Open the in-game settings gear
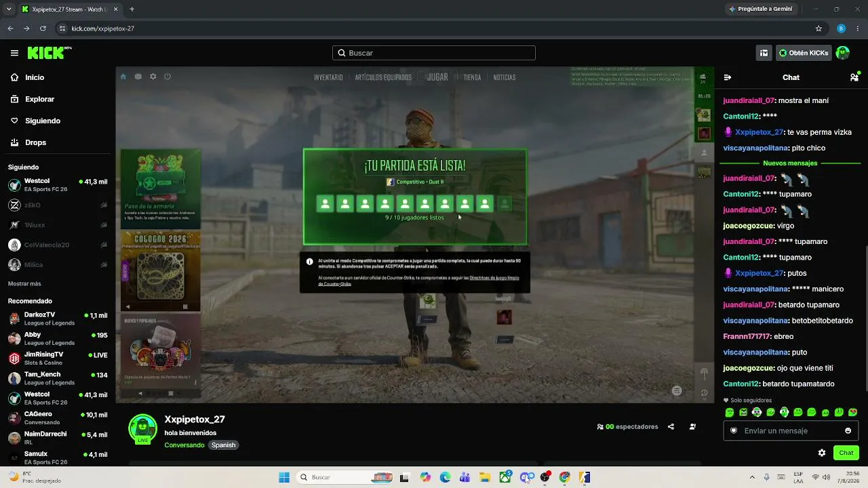 coord(153,77)
